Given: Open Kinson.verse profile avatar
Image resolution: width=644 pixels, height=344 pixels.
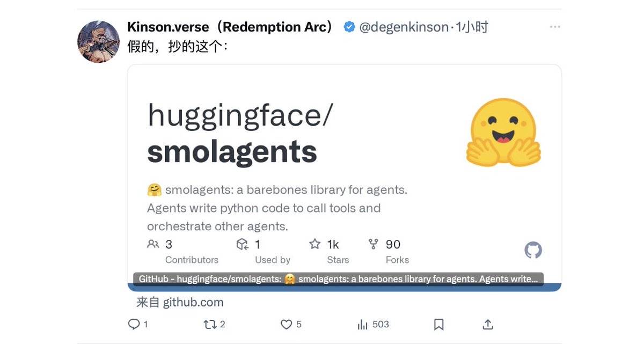Looking at the screenshot, I should pyautogui.click(x=98, y=41).
